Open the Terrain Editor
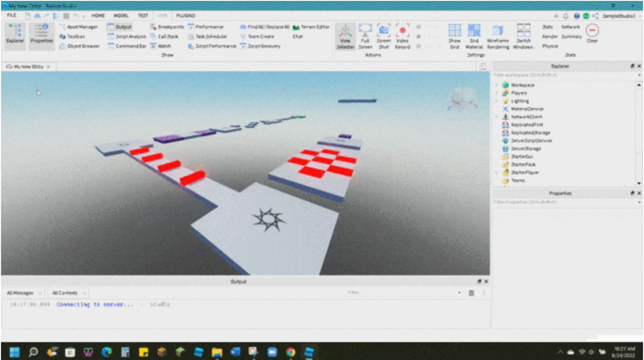The width and height of the screenshot is (644, 360). pyautogui.click(x=311, y=27)
